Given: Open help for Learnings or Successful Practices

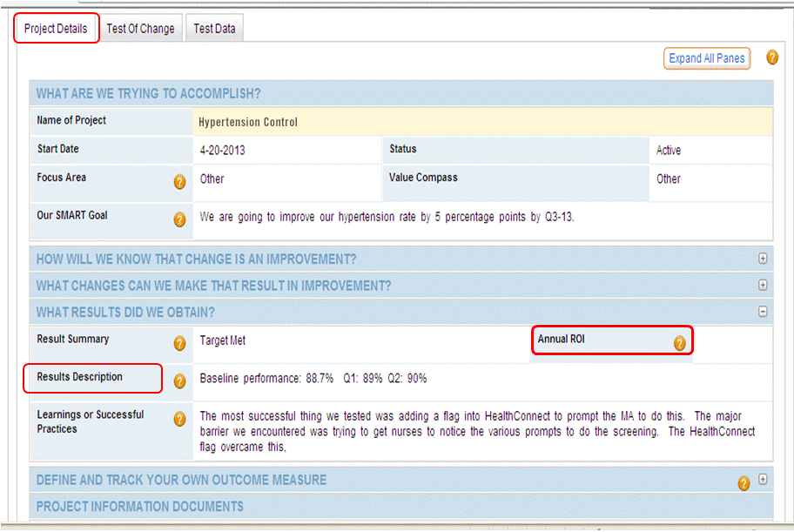Looking at the screenshot, I should [x=179, y=420].
